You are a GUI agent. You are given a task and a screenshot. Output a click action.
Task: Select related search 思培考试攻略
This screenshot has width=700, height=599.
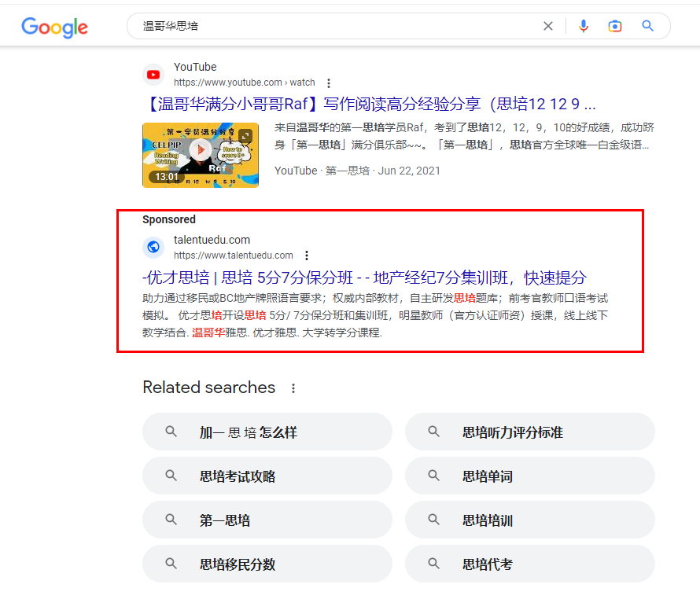267,476
